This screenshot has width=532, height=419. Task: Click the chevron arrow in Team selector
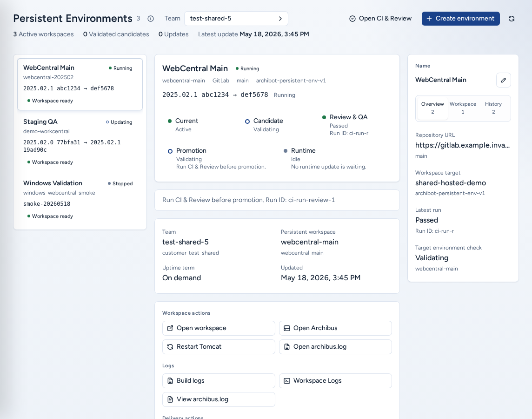280,19
